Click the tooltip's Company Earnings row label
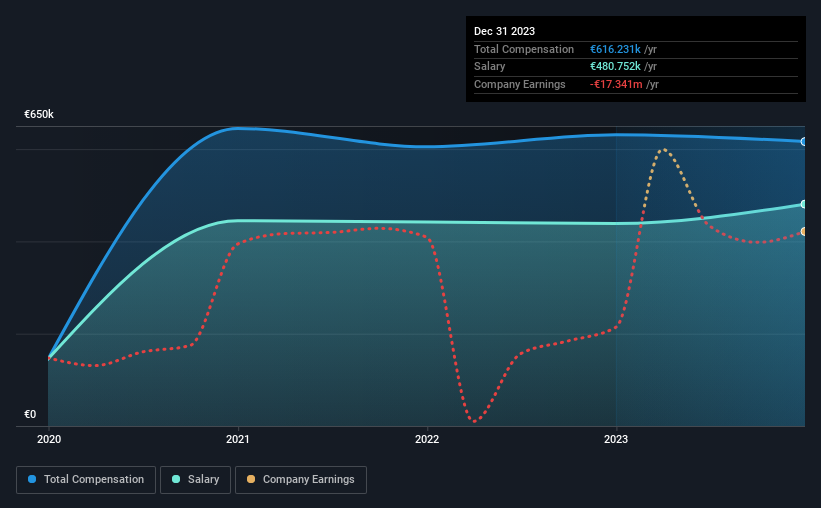The image size is (821, 508). tap(519, 84)
